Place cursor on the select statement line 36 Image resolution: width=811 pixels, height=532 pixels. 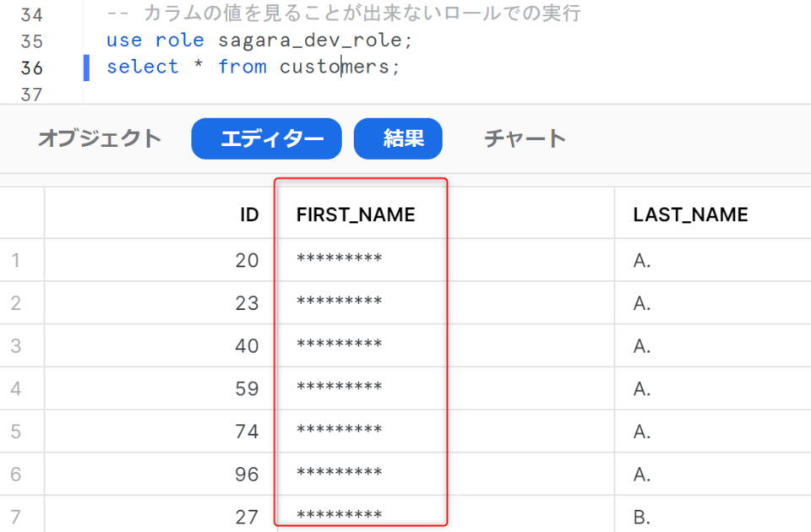[253, 67]
